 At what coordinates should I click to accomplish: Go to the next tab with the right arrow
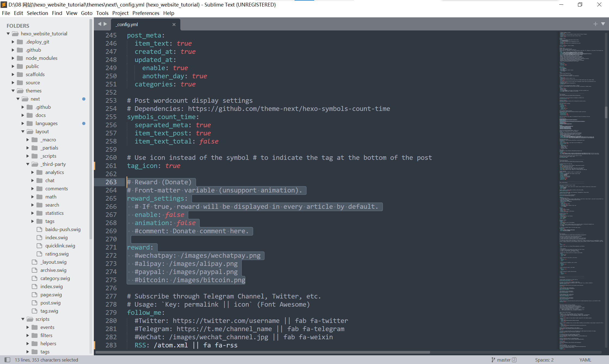(105, 24)
